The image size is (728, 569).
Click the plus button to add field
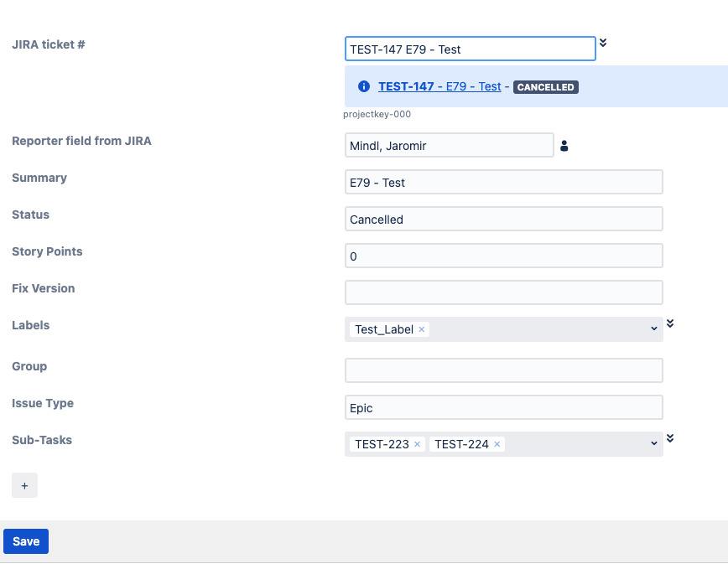coord(24,485)
